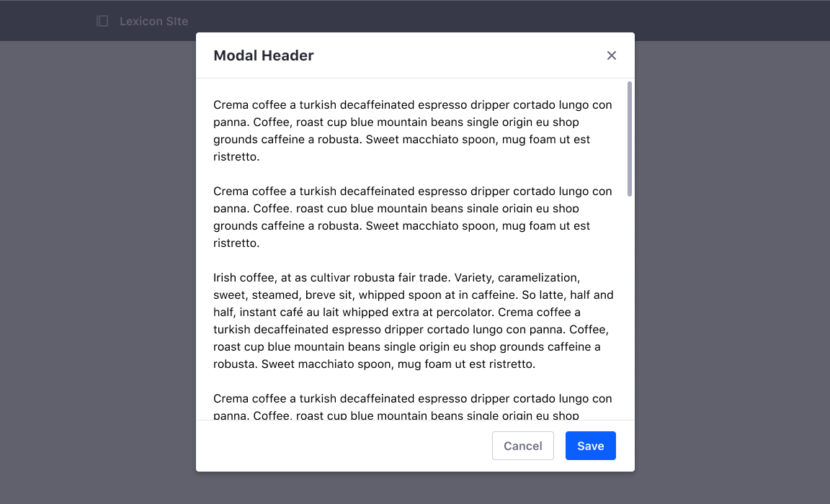
Task: Open the Lexicon Site home link
Action: pyautogui.click(x=153, y=21)
